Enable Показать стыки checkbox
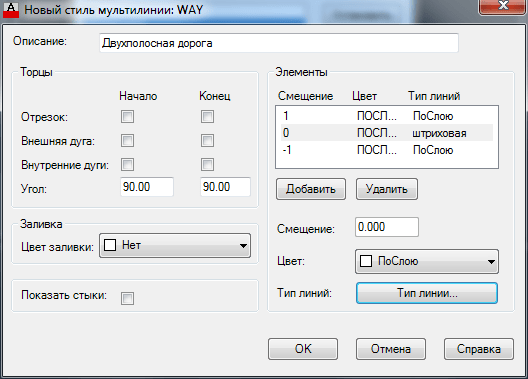This screenshot has height=379, width=528. (127, 298)
